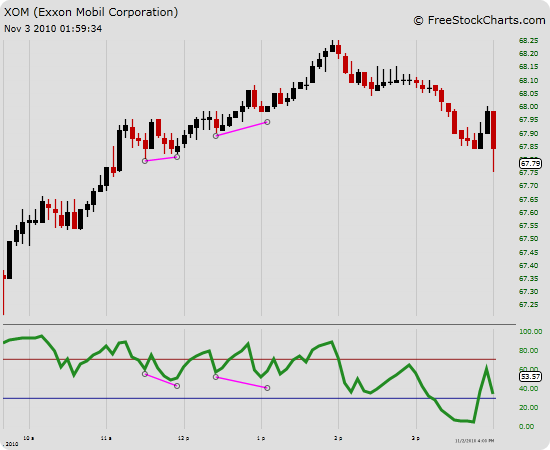The image size is (550, 450).
Task: Click the 68.00 price axis label
Action: 528,107
